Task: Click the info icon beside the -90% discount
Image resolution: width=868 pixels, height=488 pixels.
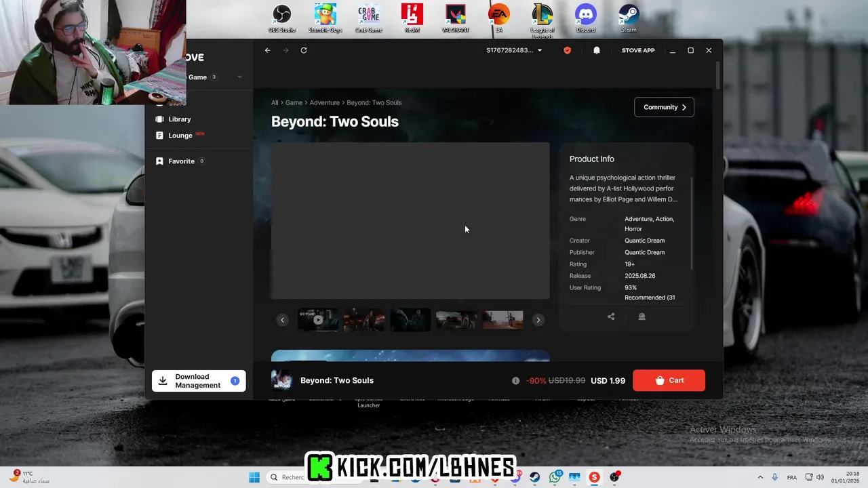Action: pyautogui.click(x=515, y=381)
